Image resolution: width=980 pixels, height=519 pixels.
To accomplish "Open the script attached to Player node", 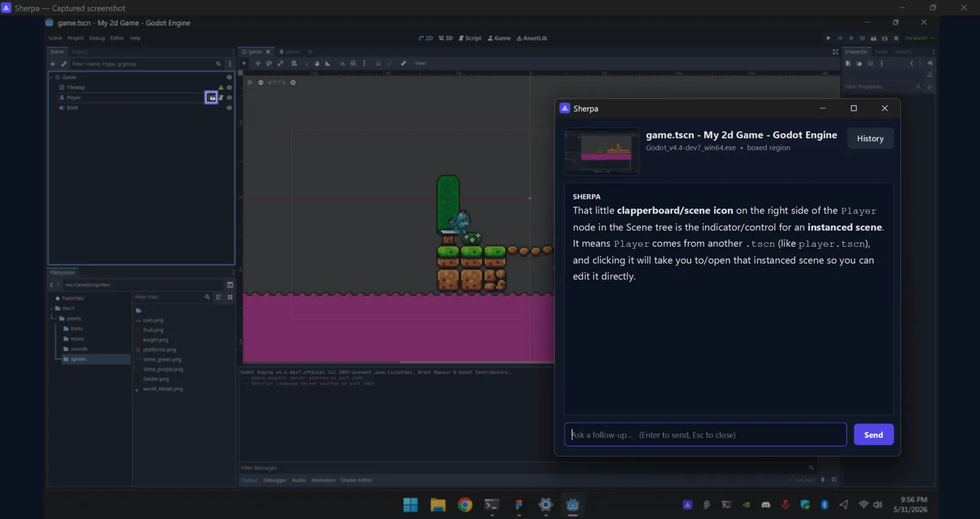I will pyautogui.click(x=221, y=97).
